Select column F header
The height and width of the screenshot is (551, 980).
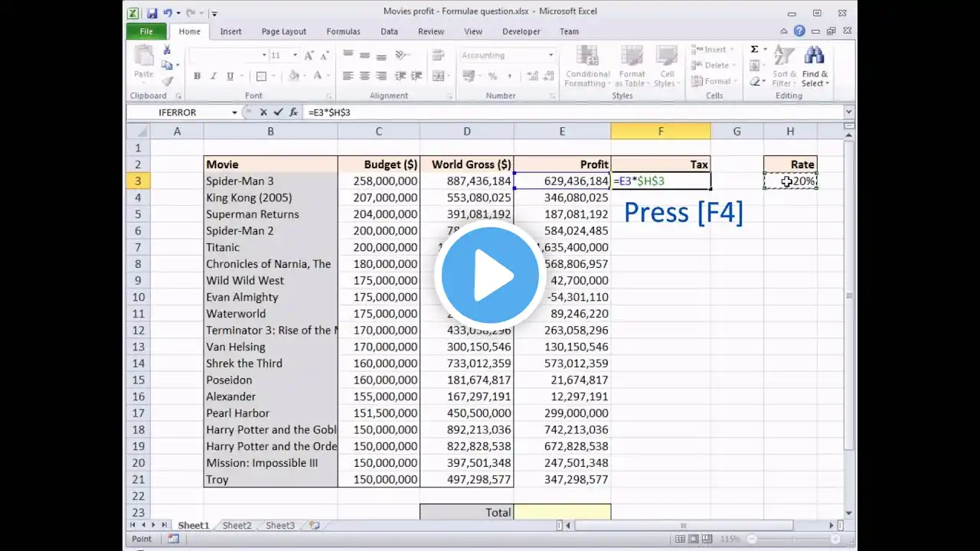coord(661,131)
